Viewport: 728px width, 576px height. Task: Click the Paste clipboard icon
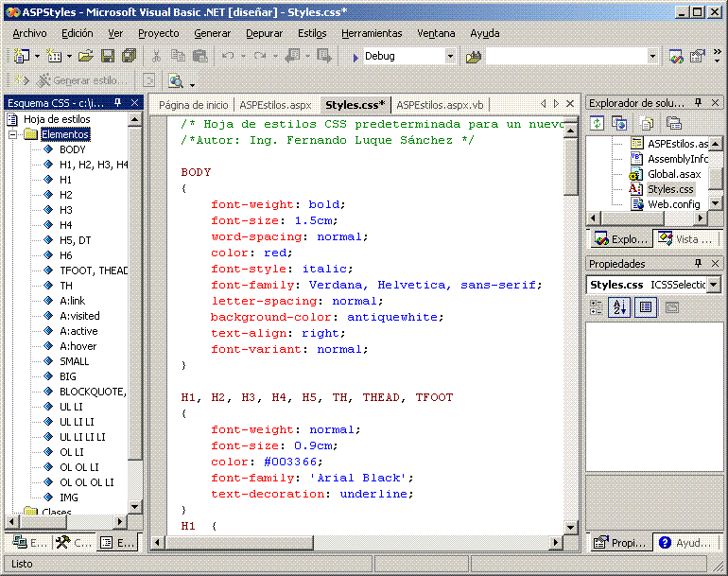point(200,56)
